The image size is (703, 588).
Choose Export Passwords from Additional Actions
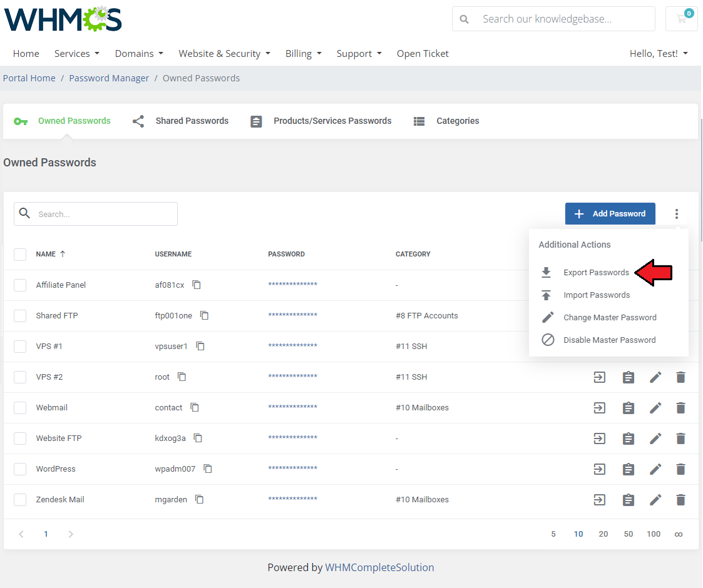pos(585,273)
